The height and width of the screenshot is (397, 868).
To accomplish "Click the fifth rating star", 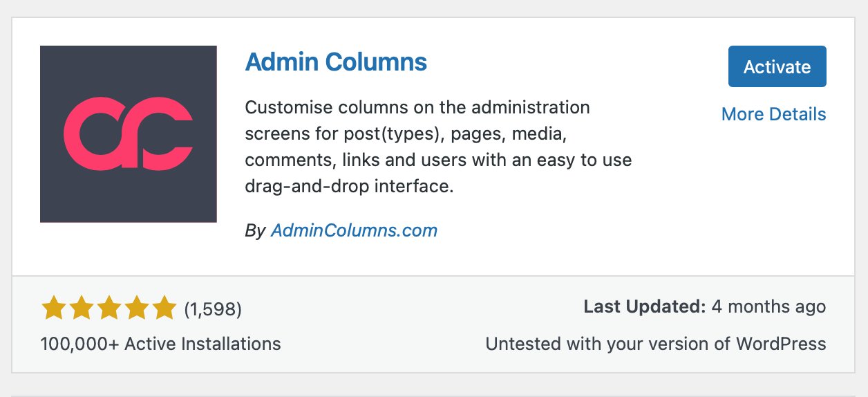I will point(164,308).
